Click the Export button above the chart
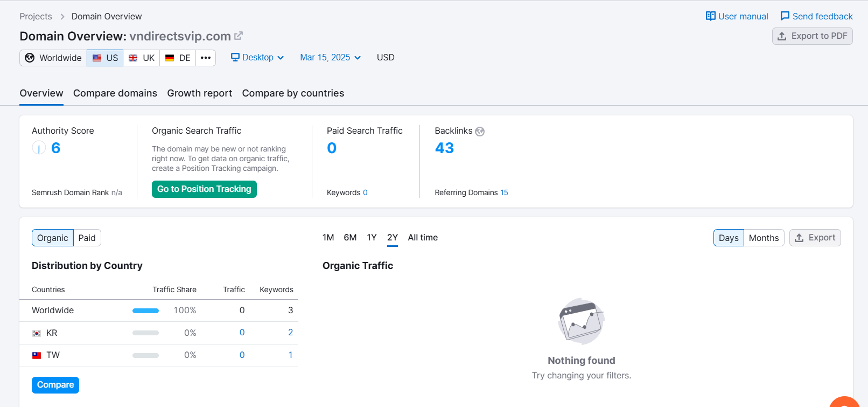Viewport: 868px width, 407px height. point(815,238)
